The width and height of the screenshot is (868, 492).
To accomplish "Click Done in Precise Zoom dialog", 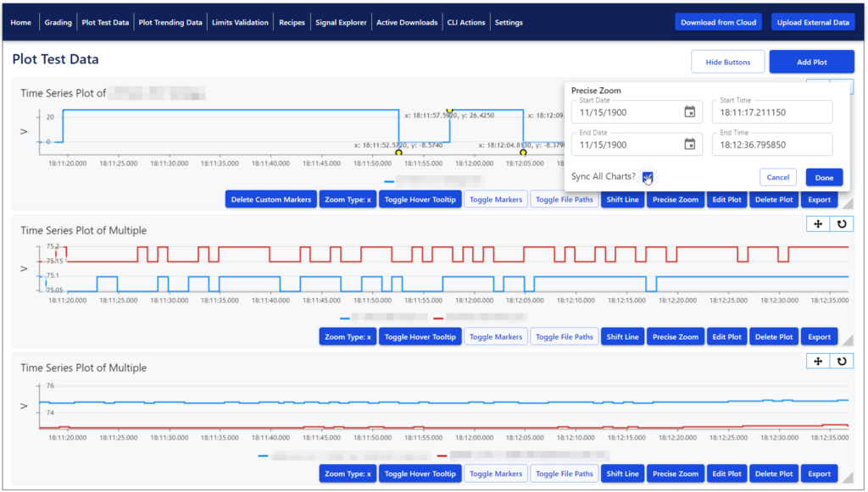I will point(824,178).
